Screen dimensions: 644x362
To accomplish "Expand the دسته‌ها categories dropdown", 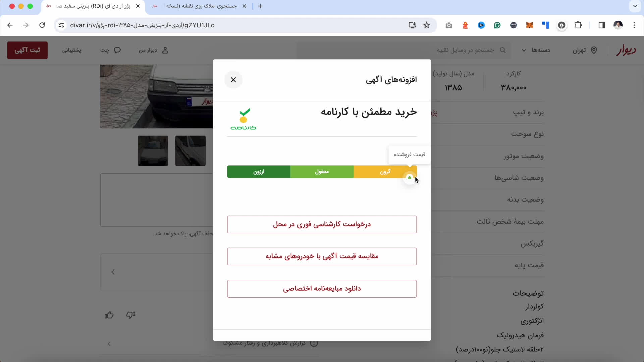I will coord(536,50).
